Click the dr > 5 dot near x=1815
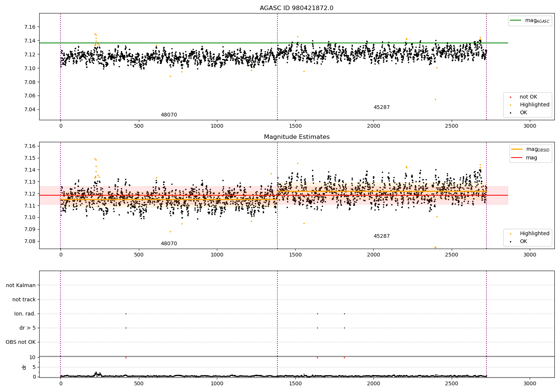Screen dimensions: 560x392 click(x=344, y=328)
